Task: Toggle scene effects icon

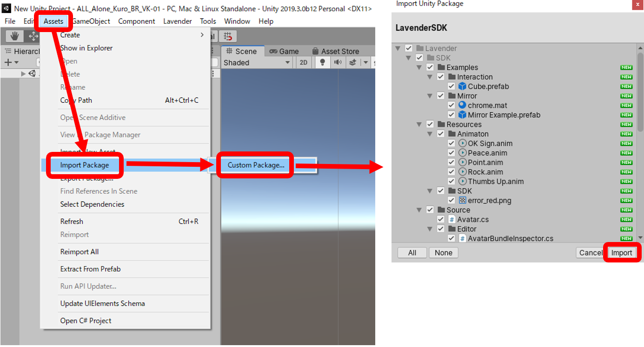Action: point(352,63)
